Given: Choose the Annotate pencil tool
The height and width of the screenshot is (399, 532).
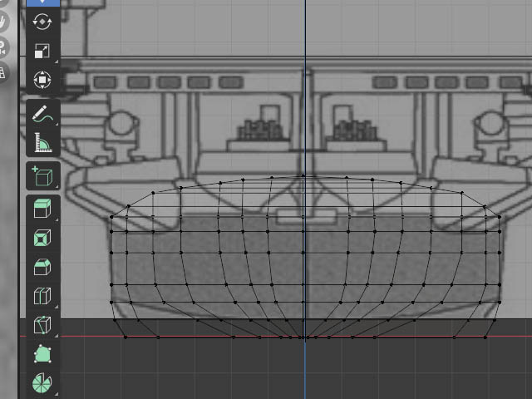Looking at the screenshot, I should click(x=42, y=113).
